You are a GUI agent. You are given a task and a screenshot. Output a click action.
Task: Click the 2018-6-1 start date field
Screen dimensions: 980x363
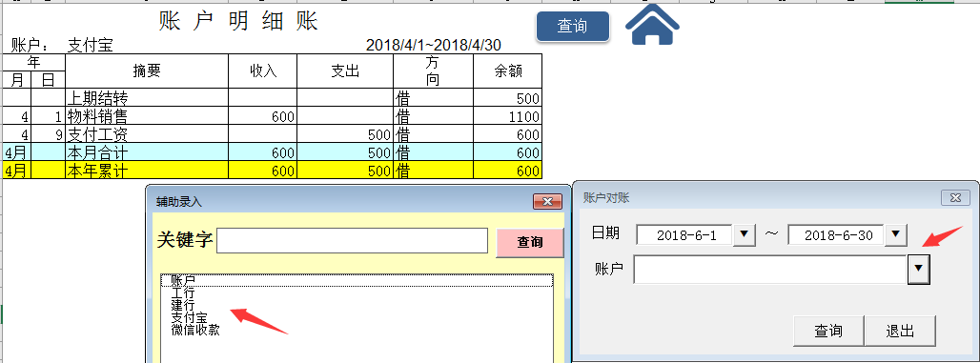[x=685, y=235]
